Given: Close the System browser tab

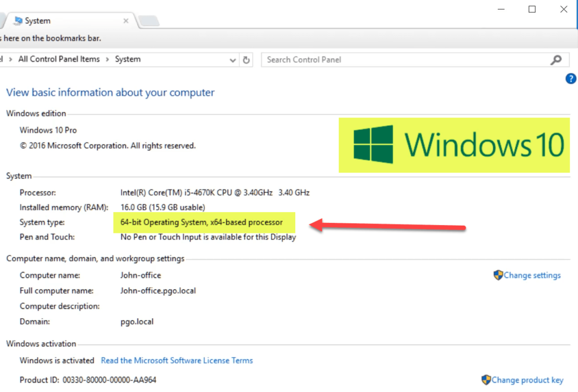Looking at the screenshot, I should [126, 21].
